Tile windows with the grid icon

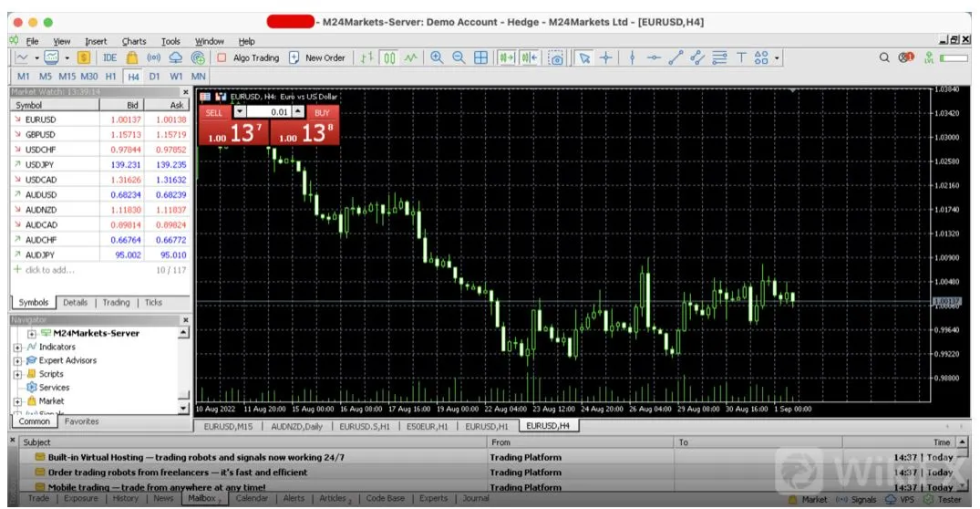[480, 57]
